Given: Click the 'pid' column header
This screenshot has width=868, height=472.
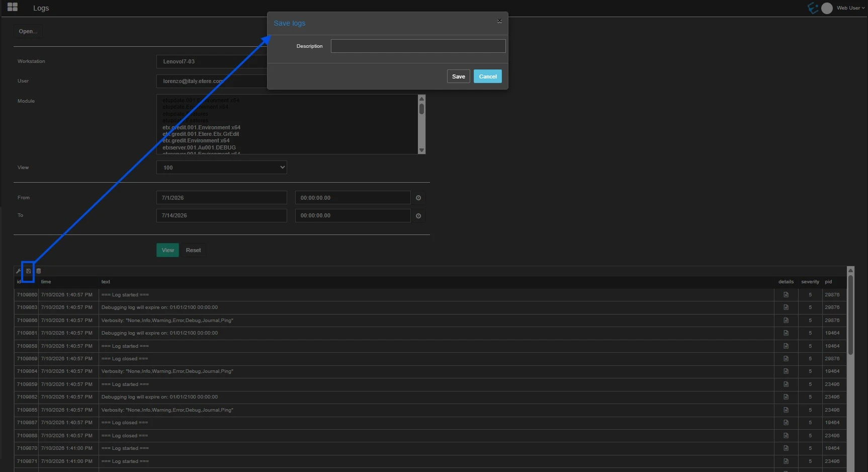Looking at the screenshot, I should pyautogui.click(x=828, y=282).
